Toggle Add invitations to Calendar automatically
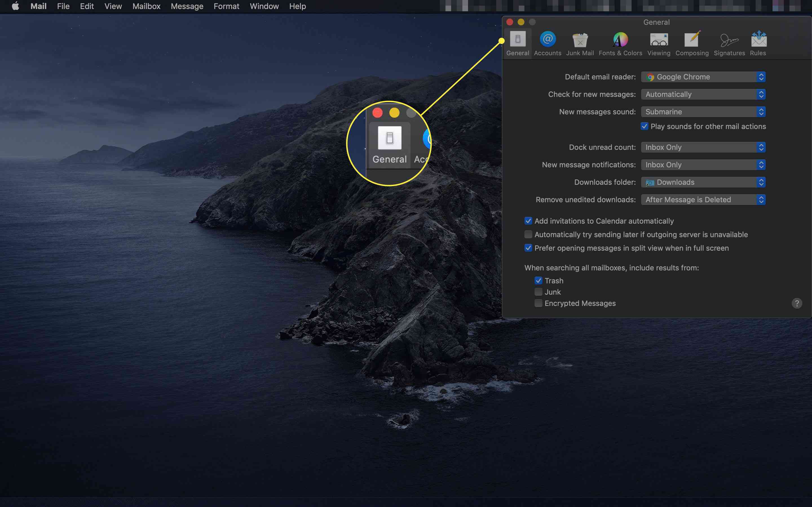 coord(528,221)
